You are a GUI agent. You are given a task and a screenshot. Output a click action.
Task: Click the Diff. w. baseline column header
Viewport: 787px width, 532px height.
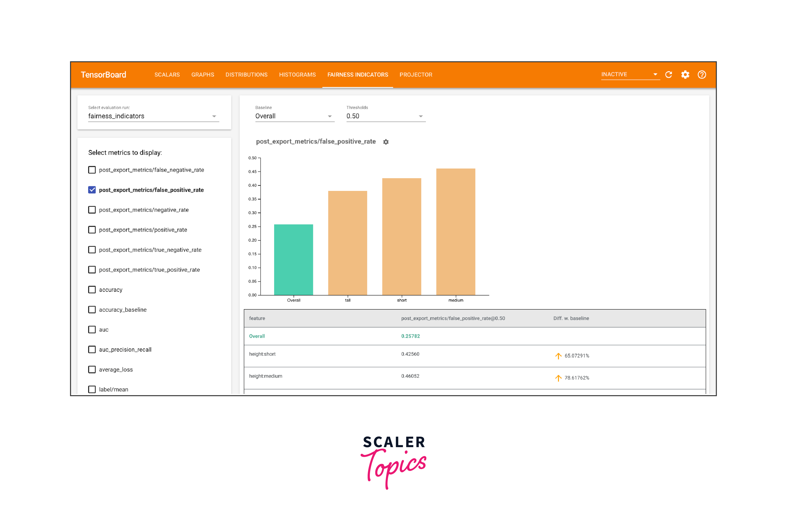pos(571,318)
